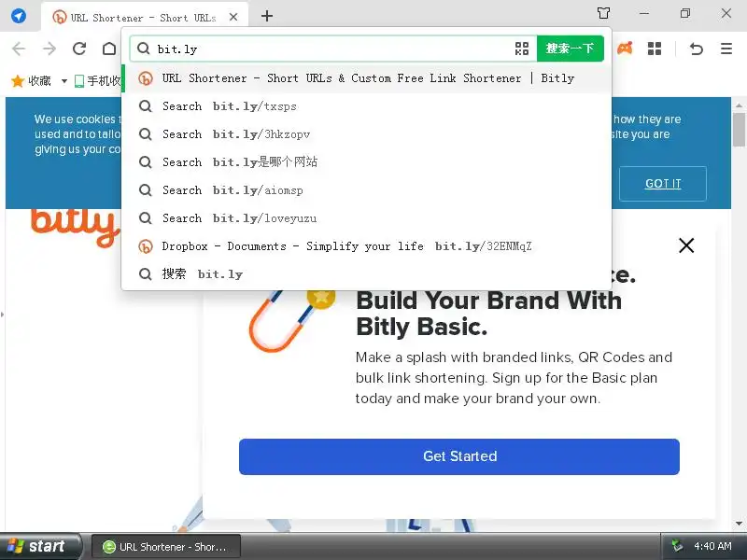
Task: Close the URL Shortener tab
Action: tap(233, 17)
